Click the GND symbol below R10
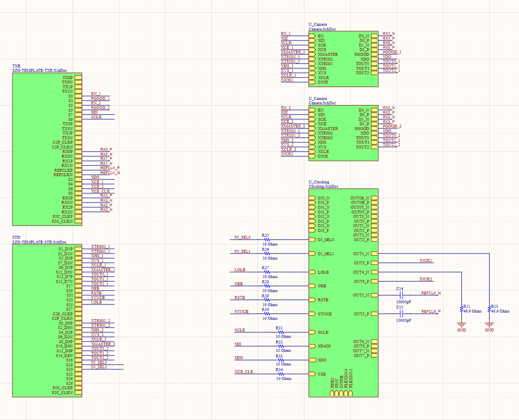The width and height of the screenshot is (519, 420). point(489,325)
